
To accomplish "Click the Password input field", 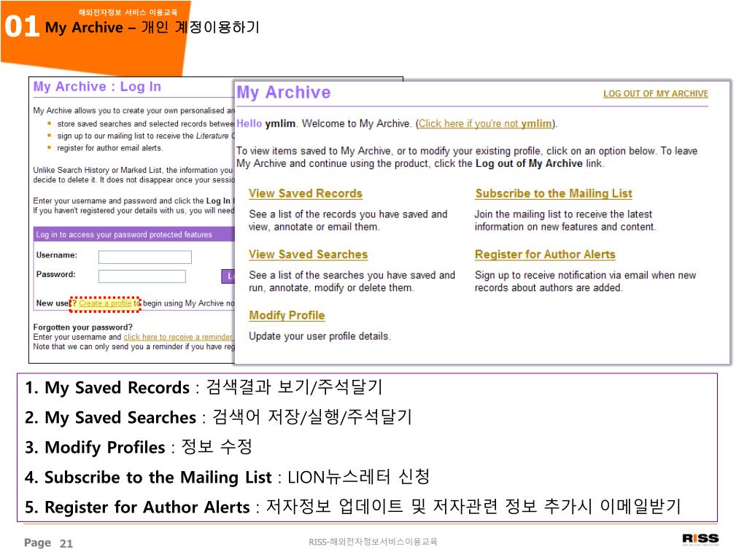I will click(142, 276).
